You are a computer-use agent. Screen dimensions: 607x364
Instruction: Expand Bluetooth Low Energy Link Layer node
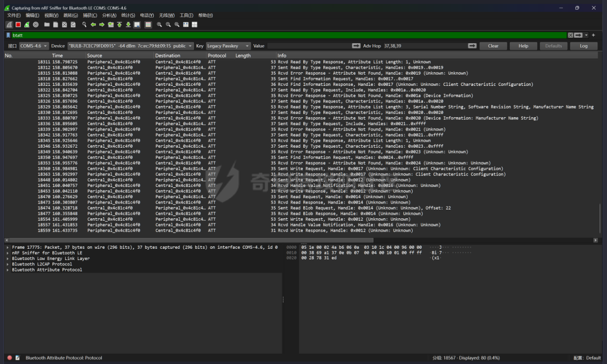7,259
